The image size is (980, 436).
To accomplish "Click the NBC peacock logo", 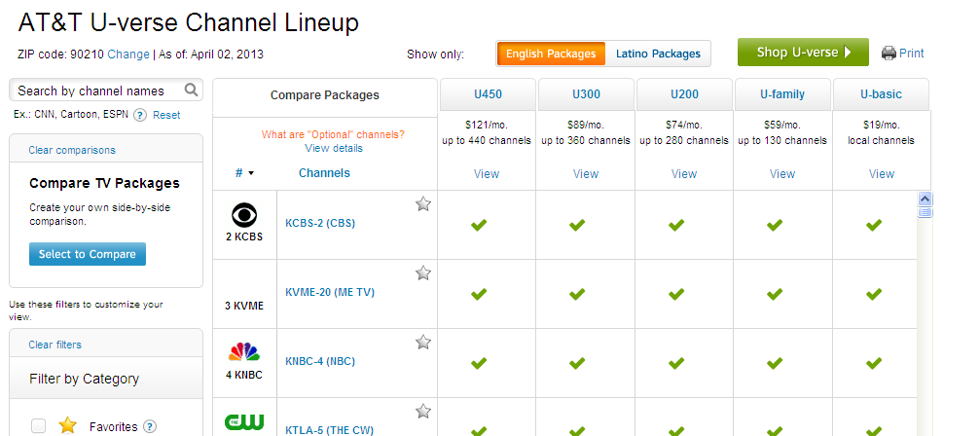I will [244, 351].
